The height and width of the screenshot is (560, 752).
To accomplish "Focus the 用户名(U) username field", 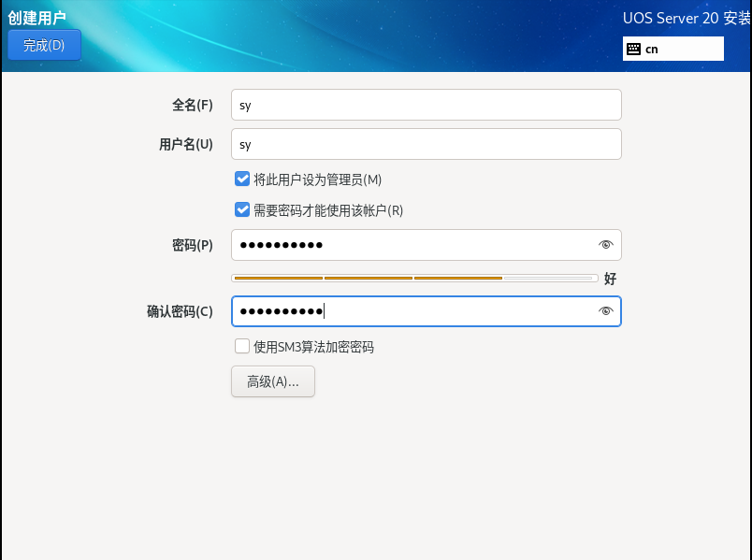I will tap(426, 144).
